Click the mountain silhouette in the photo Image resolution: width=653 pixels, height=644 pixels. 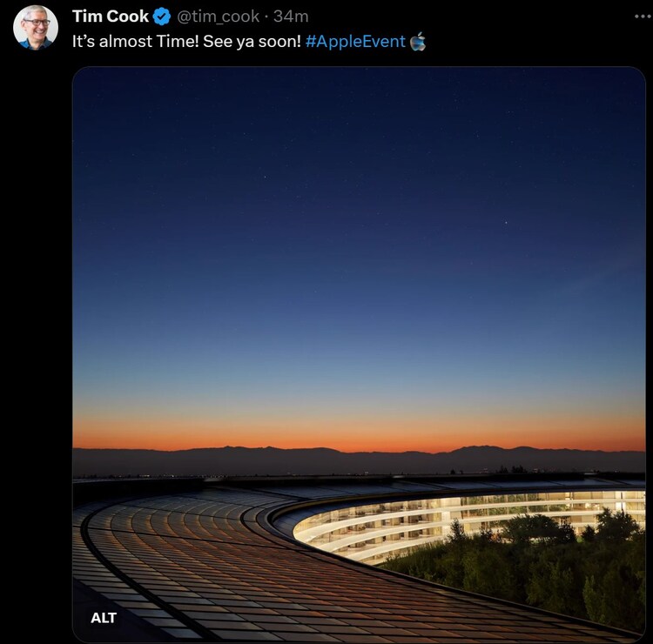point(359,461)
